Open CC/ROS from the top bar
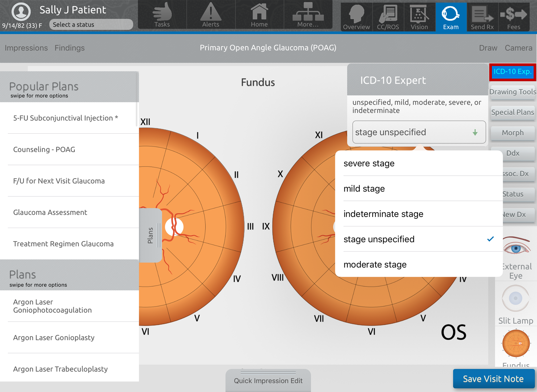Screen dimensions: 537x392 [x=388, y=16]
